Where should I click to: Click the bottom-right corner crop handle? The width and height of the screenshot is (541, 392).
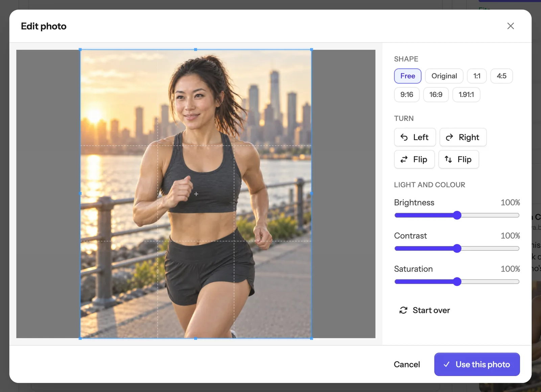coord(311,338)
